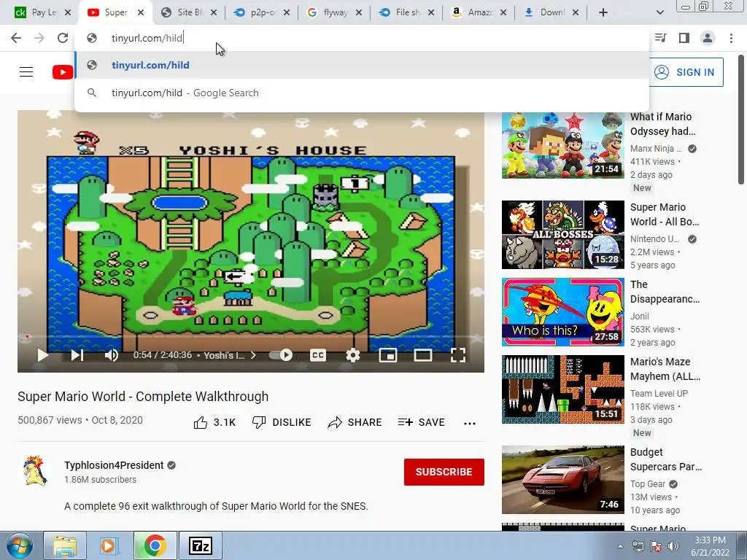The image size is (747, 560).
Task: Open media player taskbar icon
Action: tap(109, 545)
